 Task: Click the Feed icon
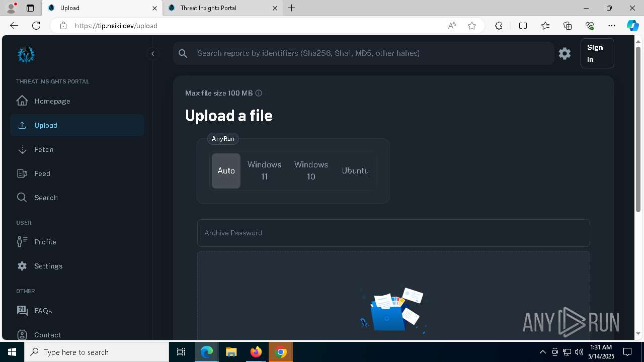[x=22, y=173]
